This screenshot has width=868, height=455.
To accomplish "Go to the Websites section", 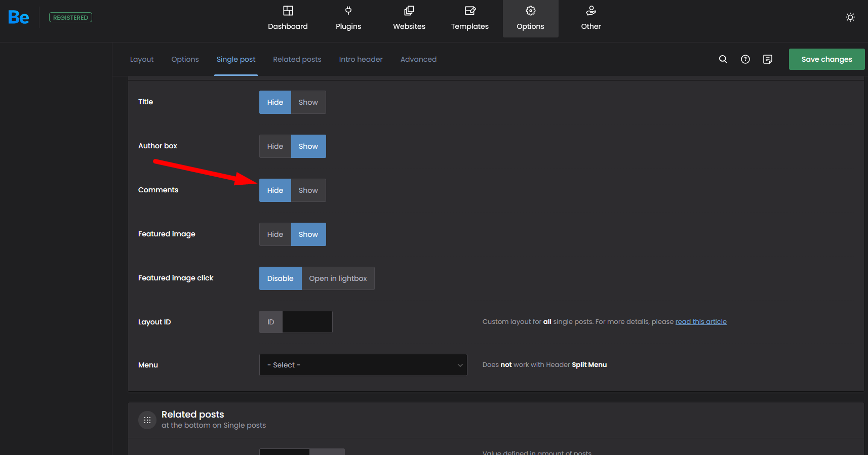I will click(x=409, y=18).
